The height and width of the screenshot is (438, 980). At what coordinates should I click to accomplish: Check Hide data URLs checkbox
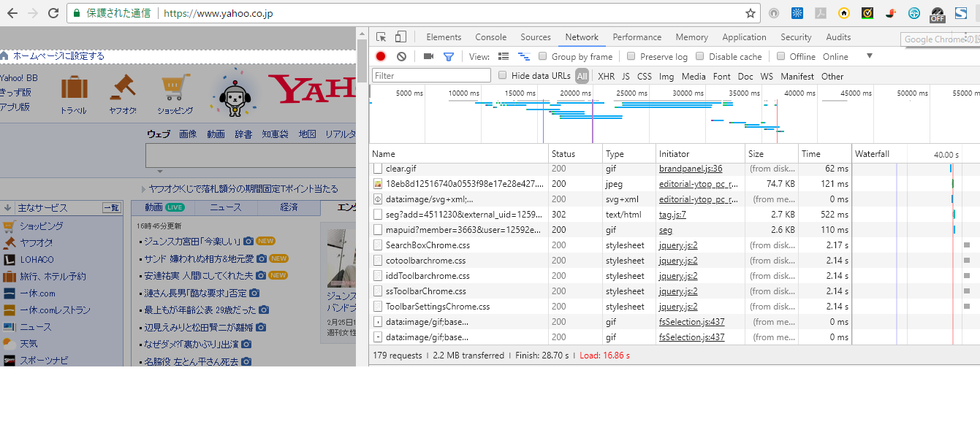[503, 75]
